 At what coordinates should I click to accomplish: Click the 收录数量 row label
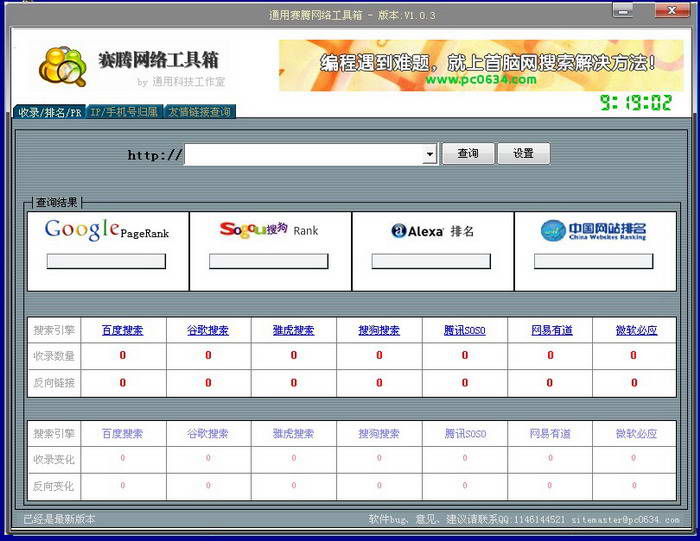coord(54,356)
